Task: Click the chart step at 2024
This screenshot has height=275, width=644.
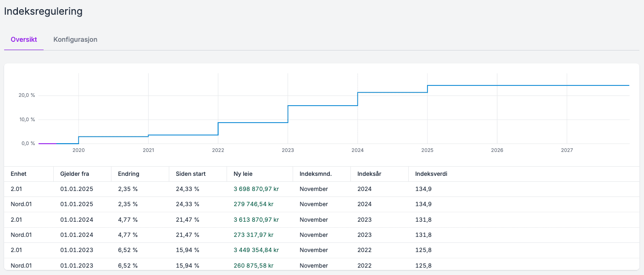Action: click(x=358, y=99)
